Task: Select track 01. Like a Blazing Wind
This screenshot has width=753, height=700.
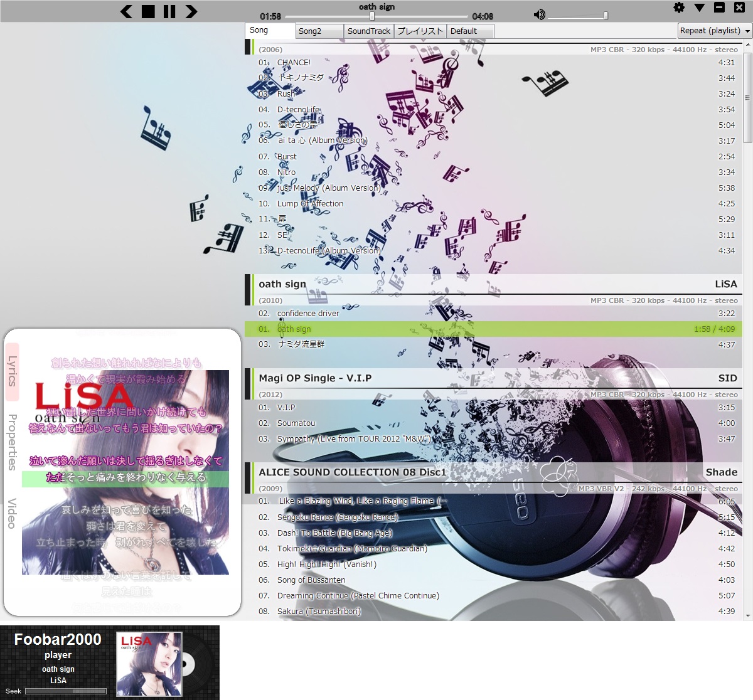Action: point(493,501)
